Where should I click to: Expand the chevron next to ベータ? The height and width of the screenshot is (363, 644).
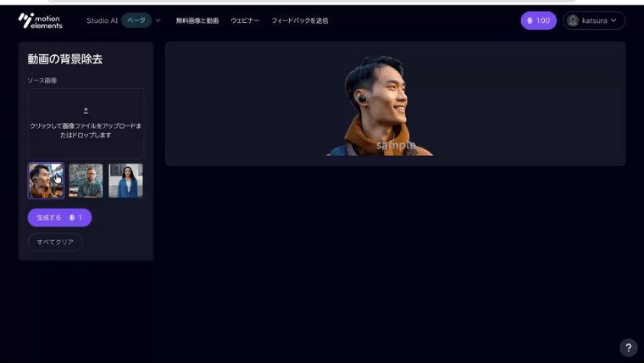[158, 20]
